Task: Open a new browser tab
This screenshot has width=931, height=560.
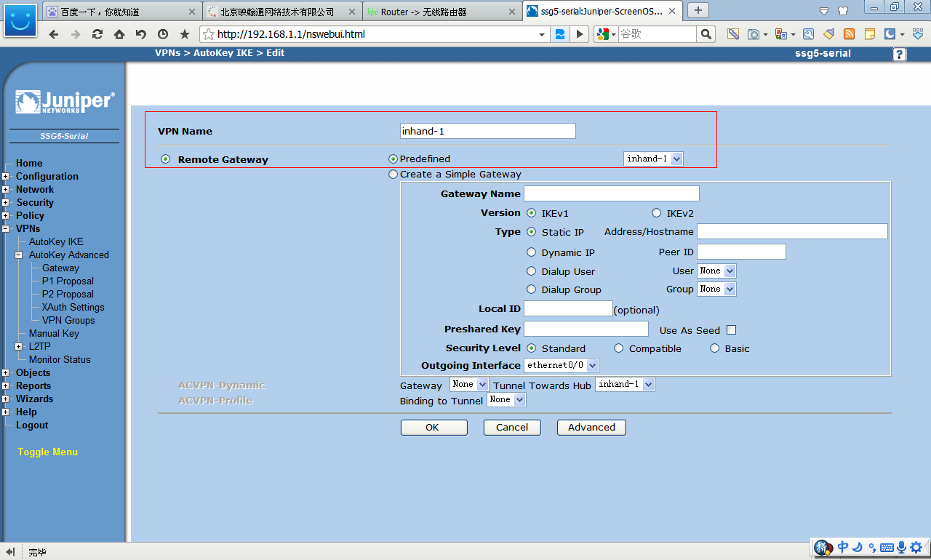Action: pyautogui.click(x=698, y=10)
